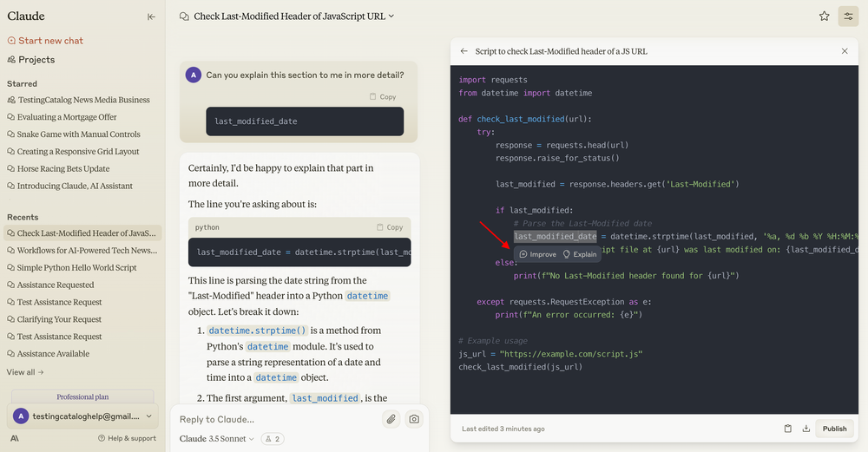Close the artifact panel
The width and height of the screenshot is (868, 452).
[845, 51]
